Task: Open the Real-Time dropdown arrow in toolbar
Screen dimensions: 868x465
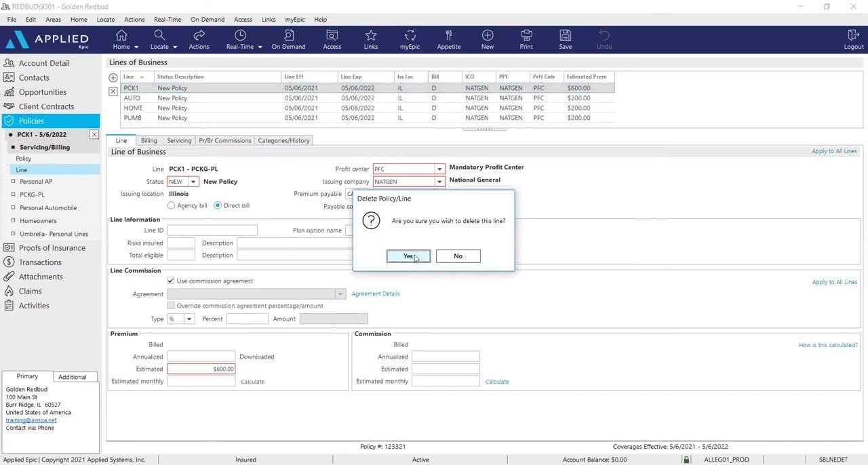Action: coord(260,47)
